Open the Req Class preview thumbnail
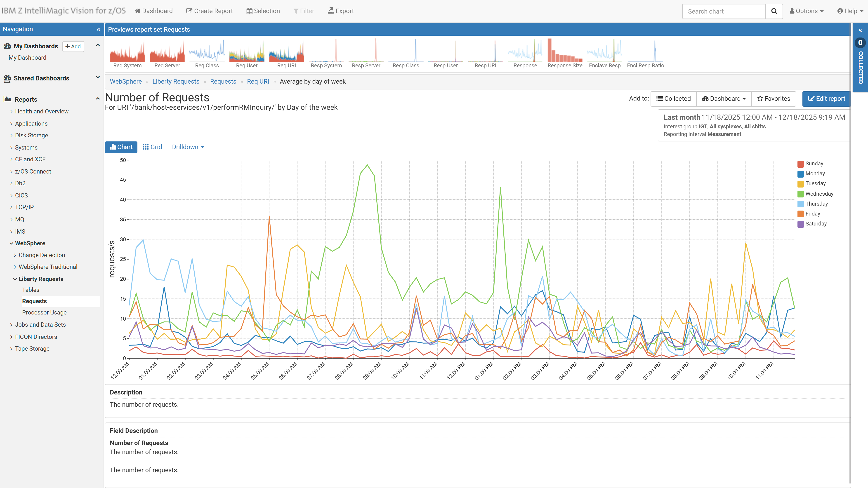 [x=207, y=54]
